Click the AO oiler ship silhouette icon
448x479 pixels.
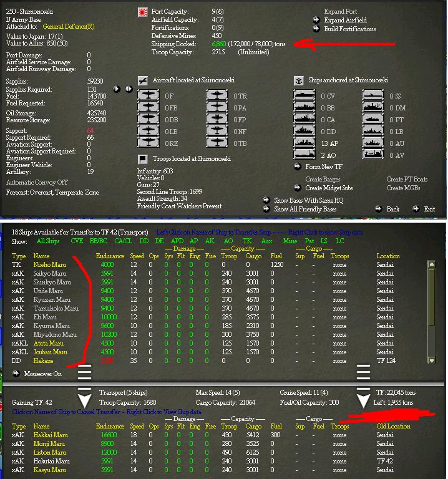304,155
